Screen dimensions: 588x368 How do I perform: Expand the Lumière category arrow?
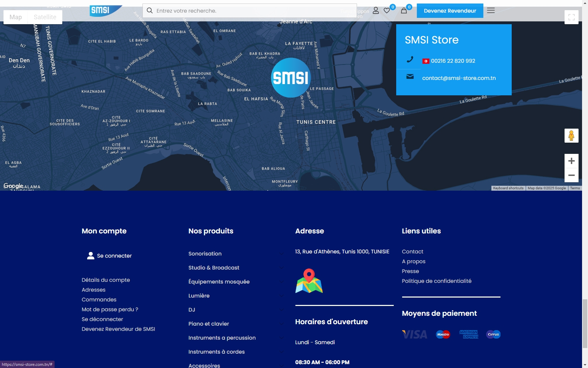(x=281, y=296)
